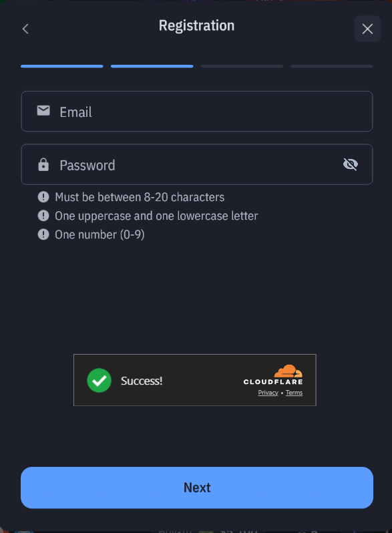The width and height of the screenshot is (392, 533).
Task: Select the third registration progress step bar
Action: (x=242, y=66)
